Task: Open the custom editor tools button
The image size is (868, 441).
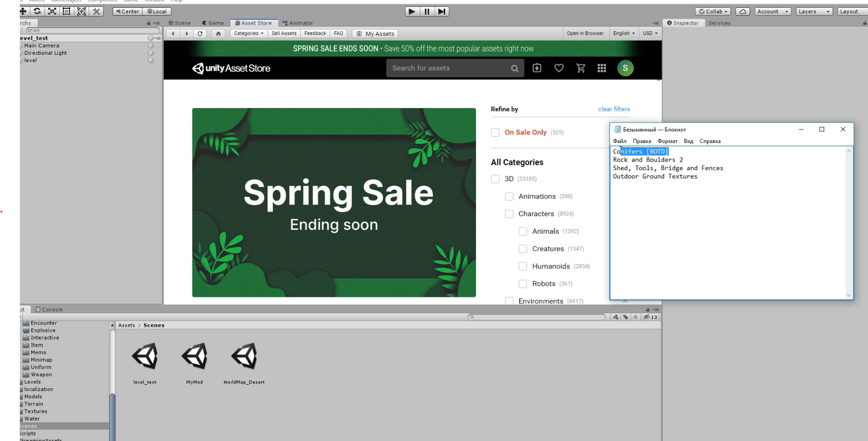Action: (96, 11)
